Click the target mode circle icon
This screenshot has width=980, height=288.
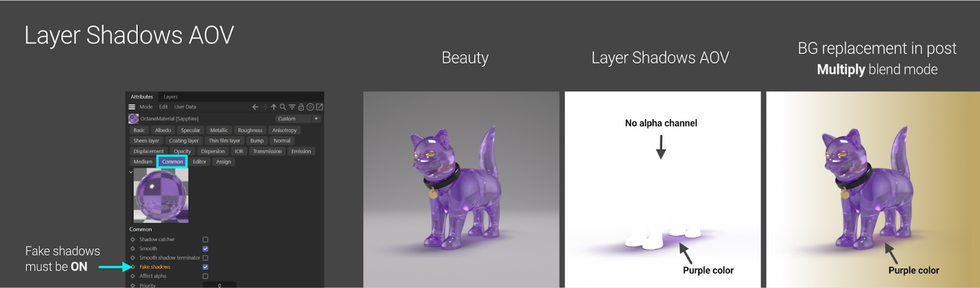tap(311, 107)
